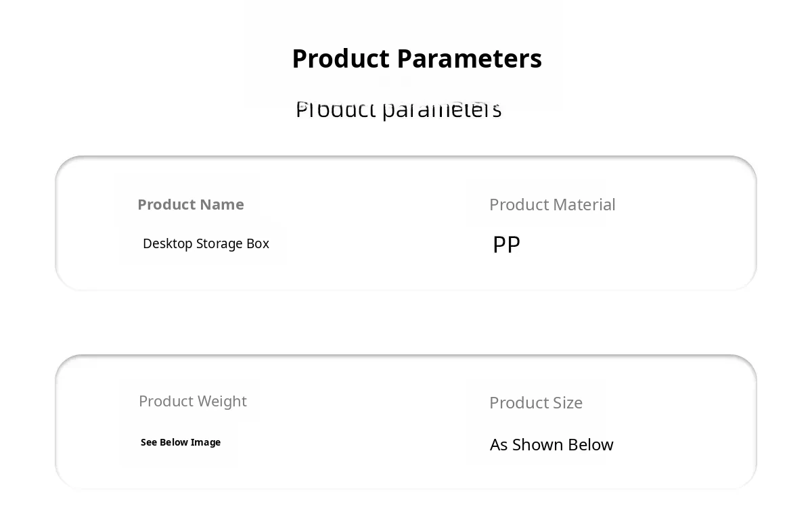Click the word "Box" in the name value
The image size is (812, 520).
coord(258,243)
